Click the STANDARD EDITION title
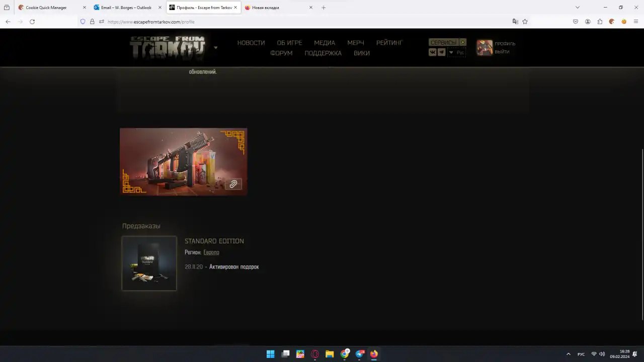644x362 pixels. 214,241
